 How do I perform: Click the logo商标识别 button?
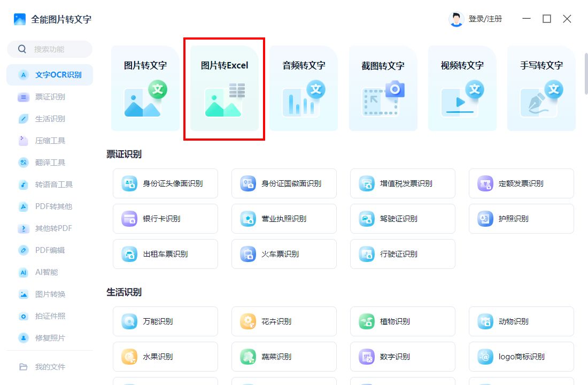point(521,357)
